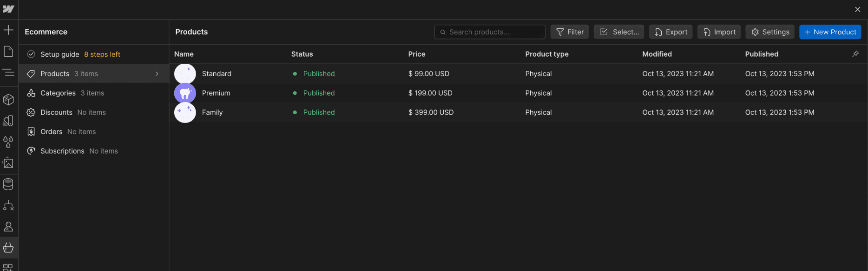This screenshot has width=868, height=271.
Task: Click the $ 199.00 USD price
Action: (x=430, y=93)
